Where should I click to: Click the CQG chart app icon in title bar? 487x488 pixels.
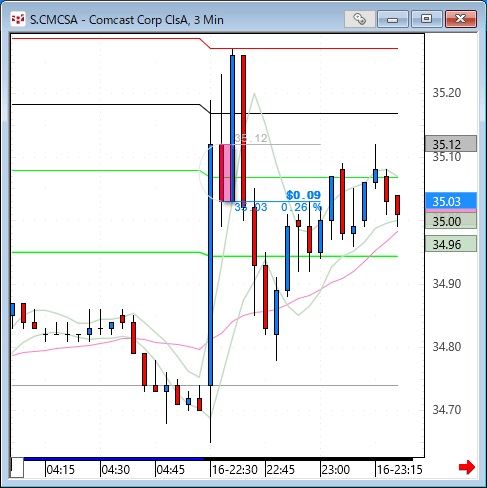pos(18,19)
